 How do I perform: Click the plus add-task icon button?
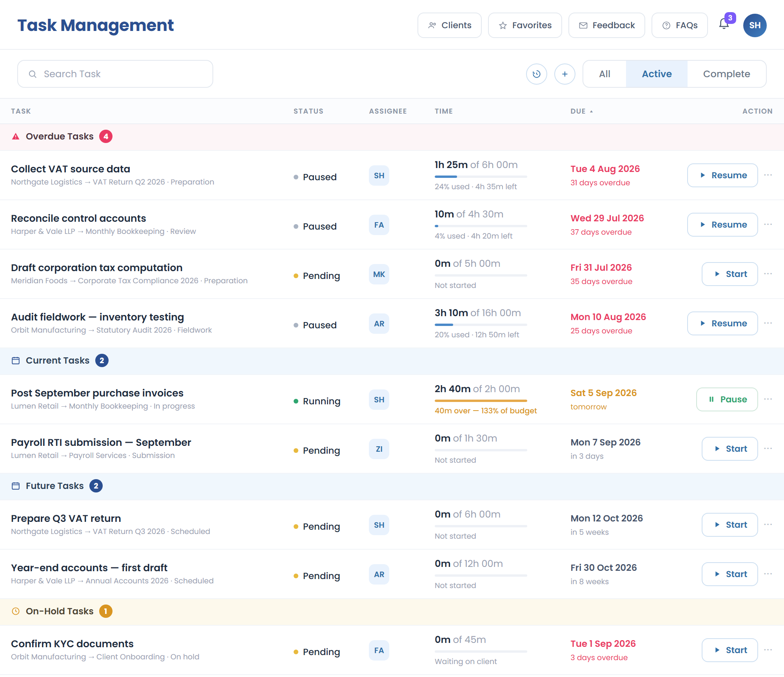[564, 74]
